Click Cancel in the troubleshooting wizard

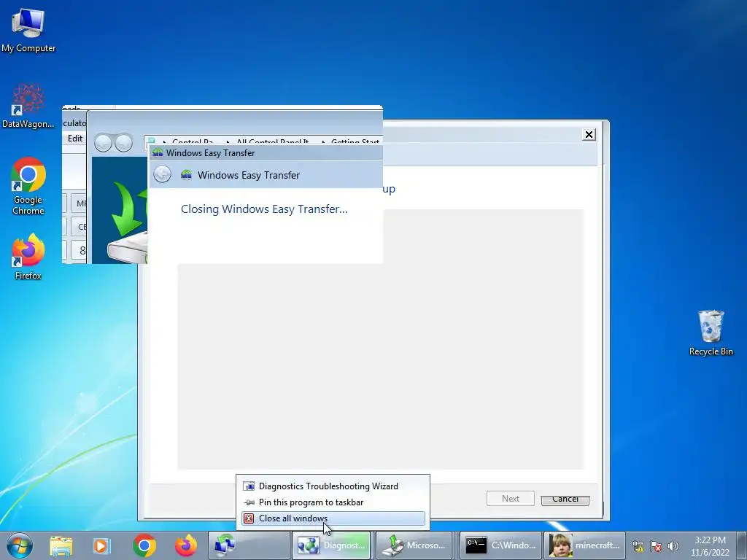(x=565, y=499)
